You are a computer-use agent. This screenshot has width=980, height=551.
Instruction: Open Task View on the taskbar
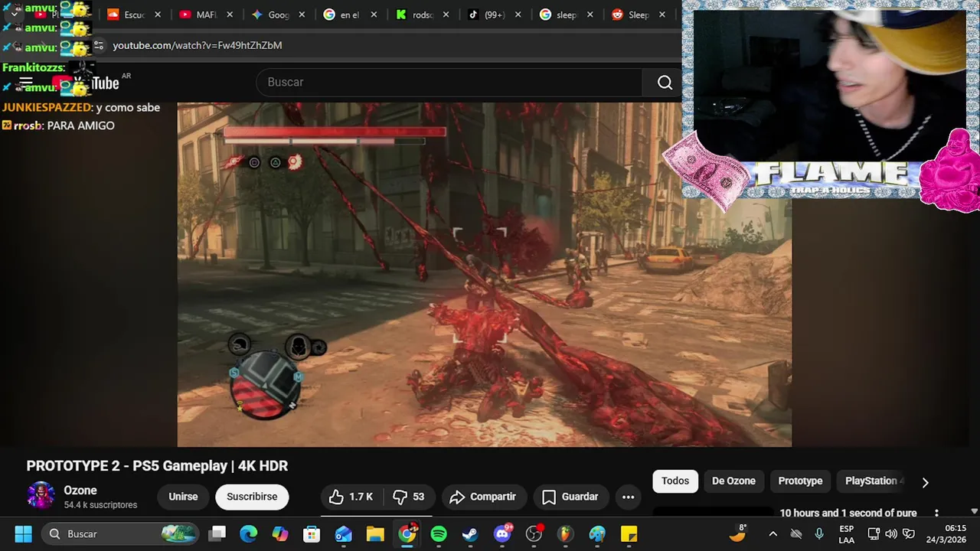pyautogui.click(x=217, y=533)
